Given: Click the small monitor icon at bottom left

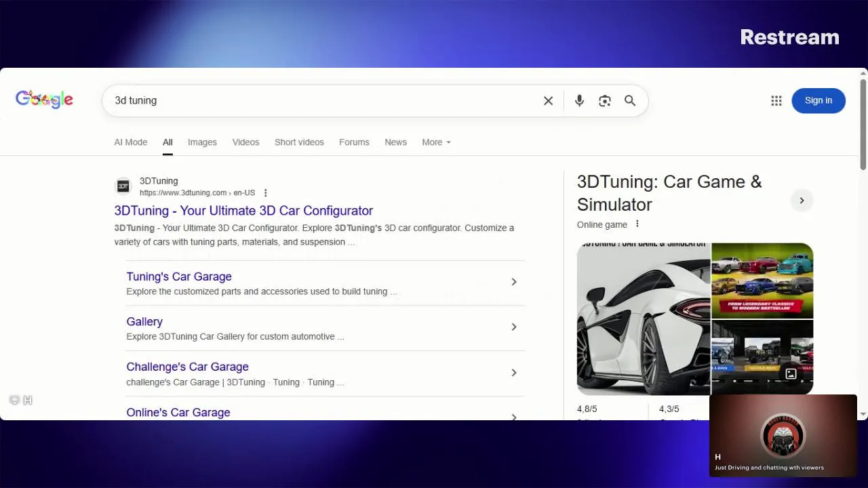Looking at the screenshot, I should point(14,400).
